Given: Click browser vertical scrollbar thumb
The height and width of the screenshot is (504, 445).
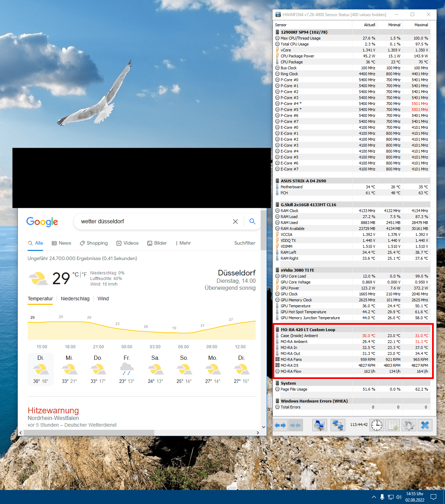Looking at the screenshot, I should [263, 230].
